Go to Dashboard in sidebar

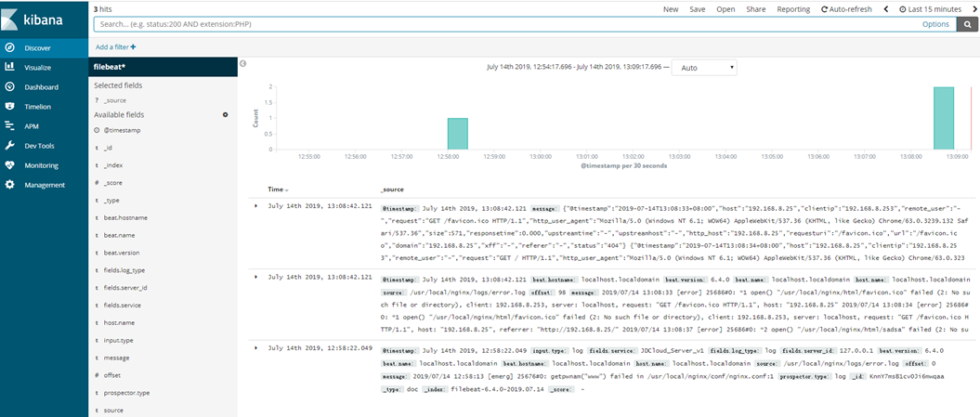pyautogui.click(x=41, y=87)
